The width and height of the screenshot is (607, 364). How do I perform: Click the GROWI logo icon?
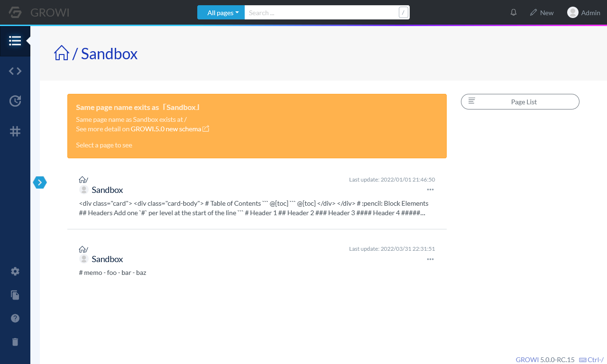pyautogui.click(x=15, y=12)
